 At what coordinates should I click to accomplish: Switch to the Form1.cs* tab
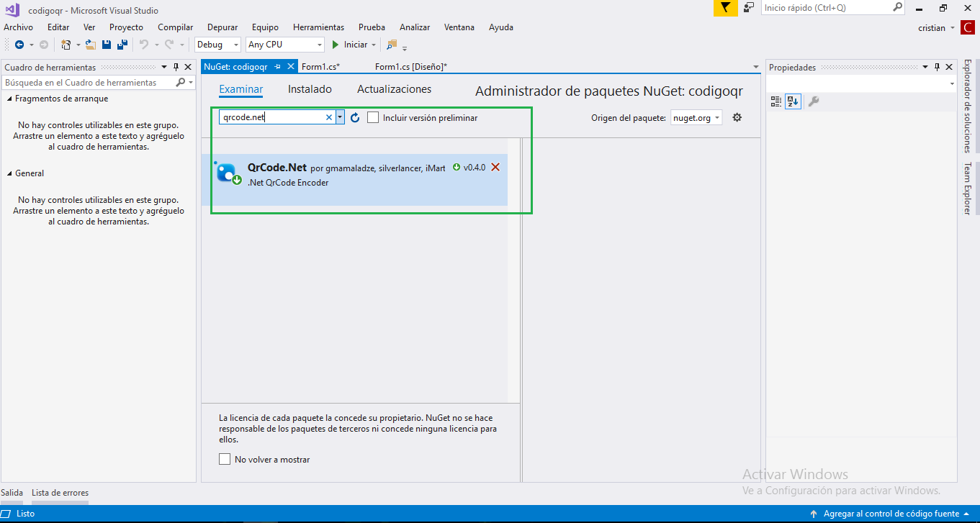pos(321,66)
